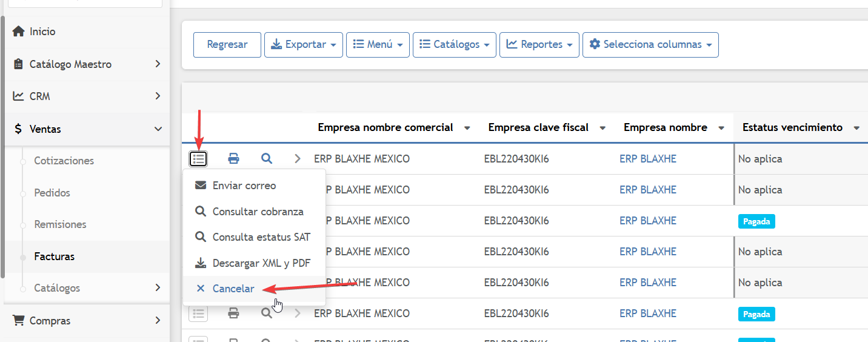Click the dollar icon beside Ventas
The width and height of the screenshot is (868, 342).
[18, 129]
